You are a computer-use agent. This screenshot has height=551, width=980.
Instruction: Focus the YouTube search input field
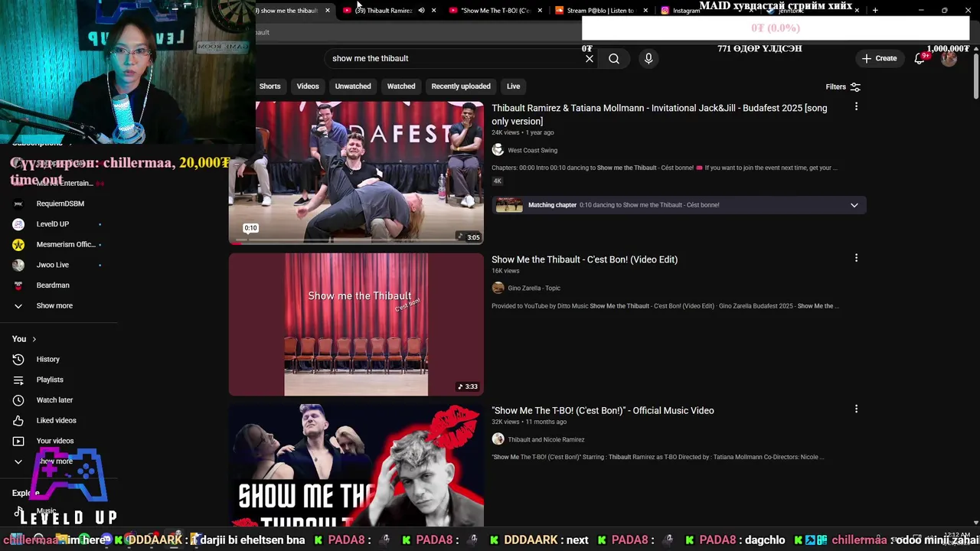tap(456, 58)
